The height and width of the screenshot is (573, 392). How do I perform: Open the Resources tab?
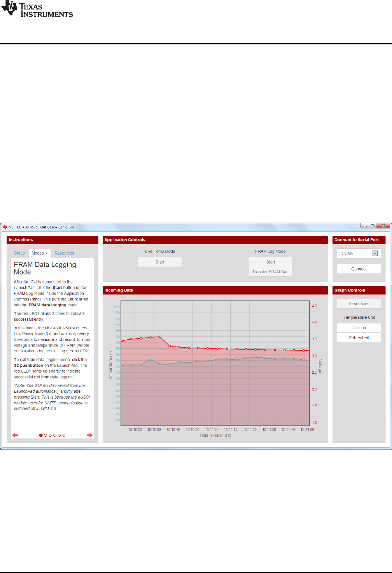[x=64, y=253]
